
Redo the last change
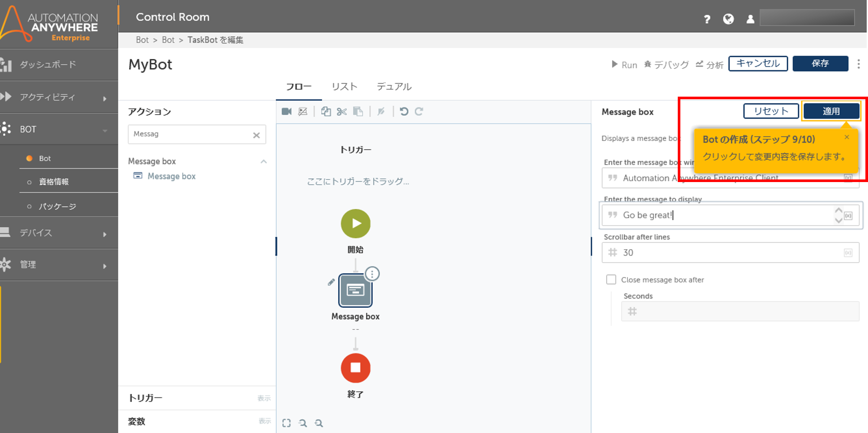point(419,111)
